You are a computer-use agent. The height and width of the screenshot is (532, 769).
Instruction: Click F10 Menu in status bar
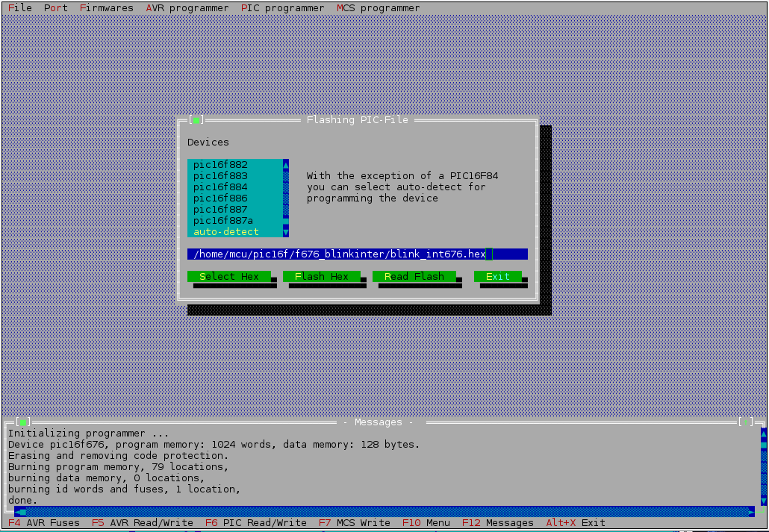pos(426,523)
